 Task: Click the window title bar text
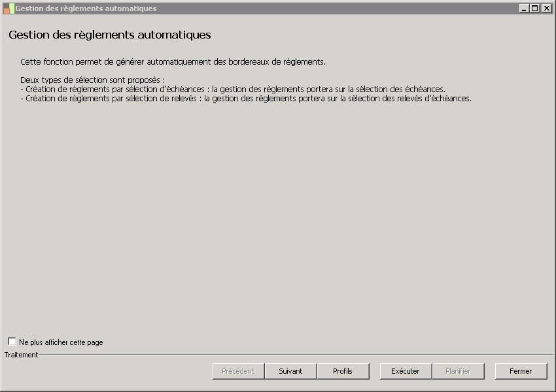86,8
